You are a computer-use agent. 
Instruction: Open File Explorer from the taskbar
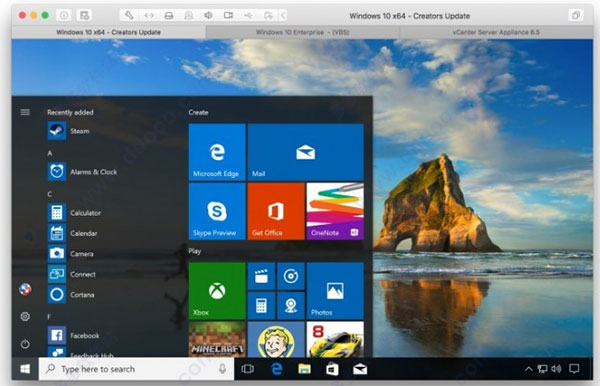(304, 369)
